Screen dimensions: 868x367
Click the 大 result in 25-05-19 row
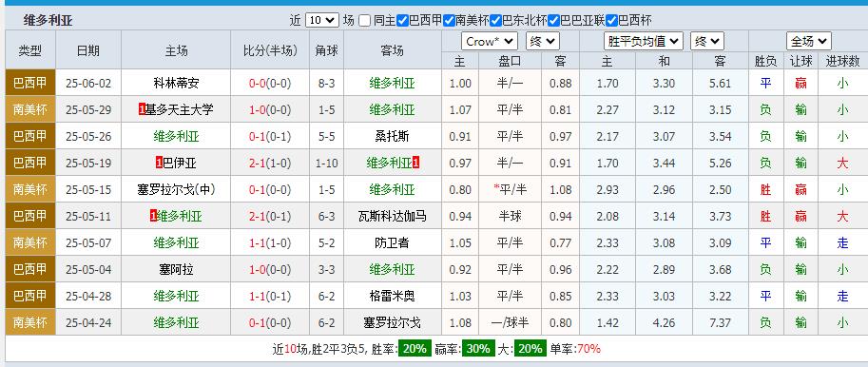click(842, 164)
